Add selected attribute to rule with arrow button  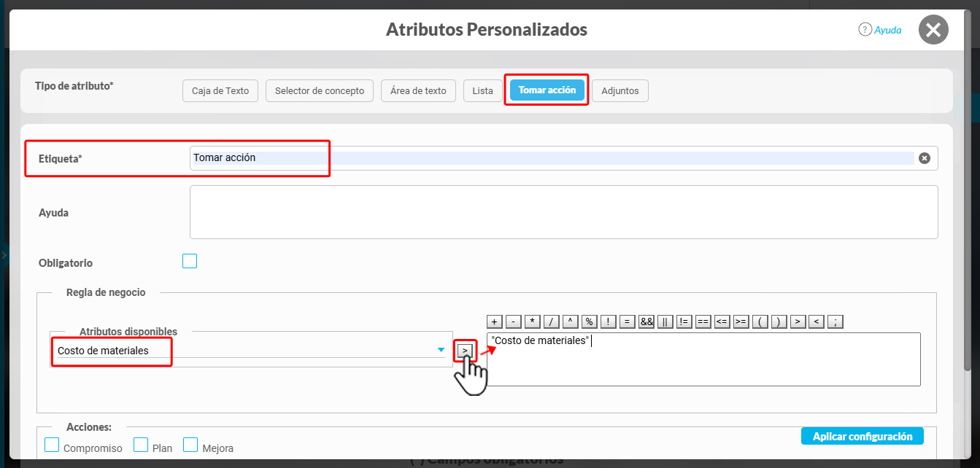pos(465,351)
